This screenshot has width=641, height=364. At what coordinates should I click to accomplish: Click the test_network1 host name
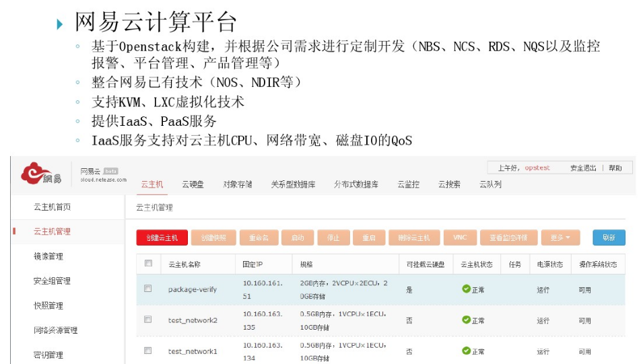pos(193,351)
